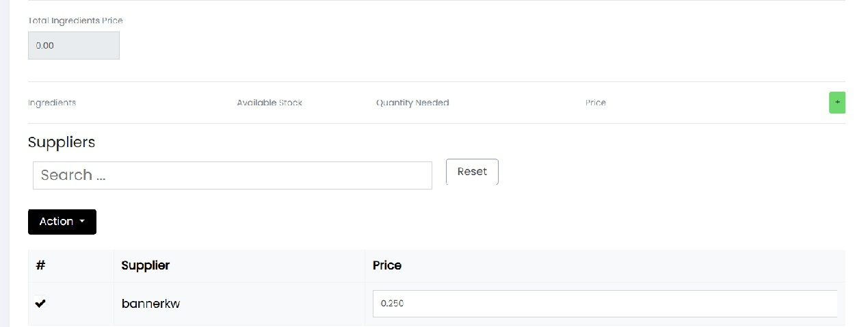Select the bannerkw supplier name
This screenshot has width=868, height=327.
(150, 304)
